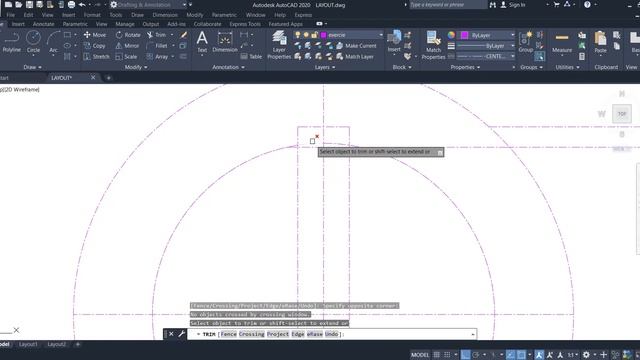Viewport: 640px width, 360px height.
Task: Switch to the Layout1 tab
Action: (28, 344)
